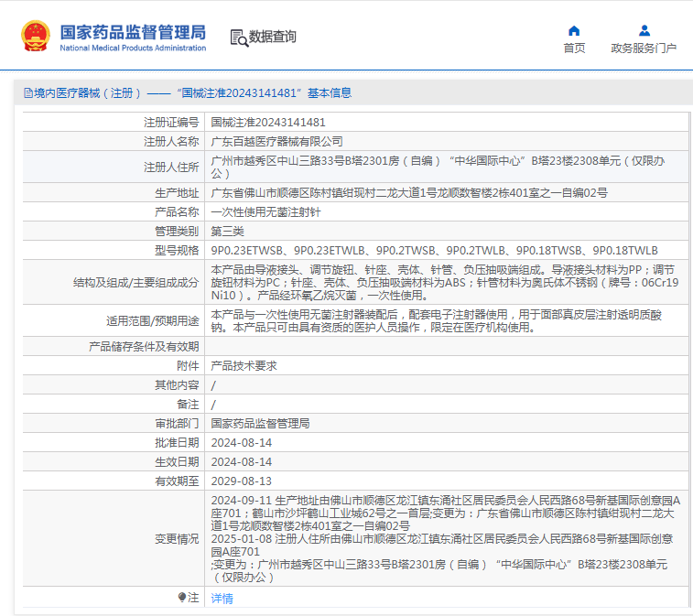
Task: Click the document icon before 境内医疗器械
Action: point(26,92)
